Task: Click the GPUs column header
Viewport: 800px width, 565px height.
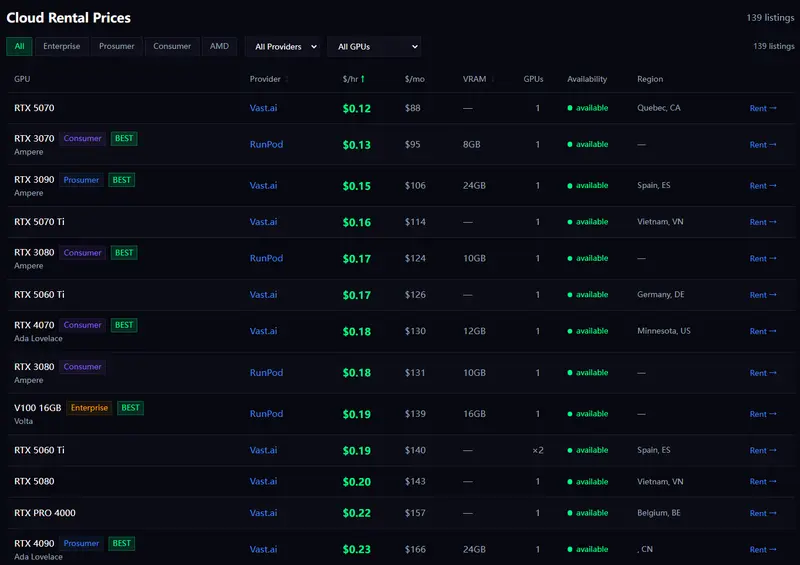Action: 533,79
